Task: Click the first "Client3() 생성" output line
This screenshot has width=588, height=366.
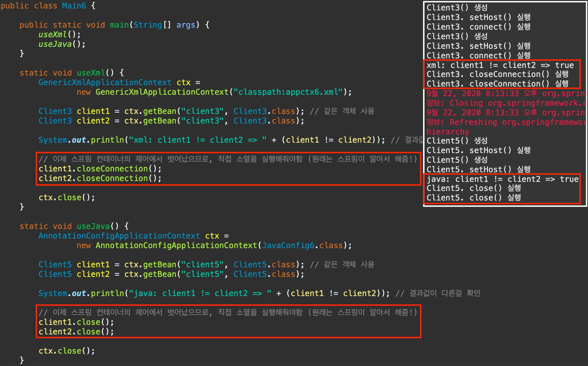Action: tap(457, 8)
